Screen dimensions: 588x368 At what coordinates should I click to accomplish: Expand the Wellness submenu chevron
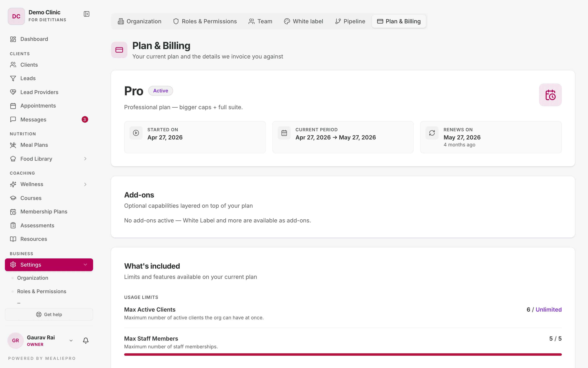click(x=85, y=184)
